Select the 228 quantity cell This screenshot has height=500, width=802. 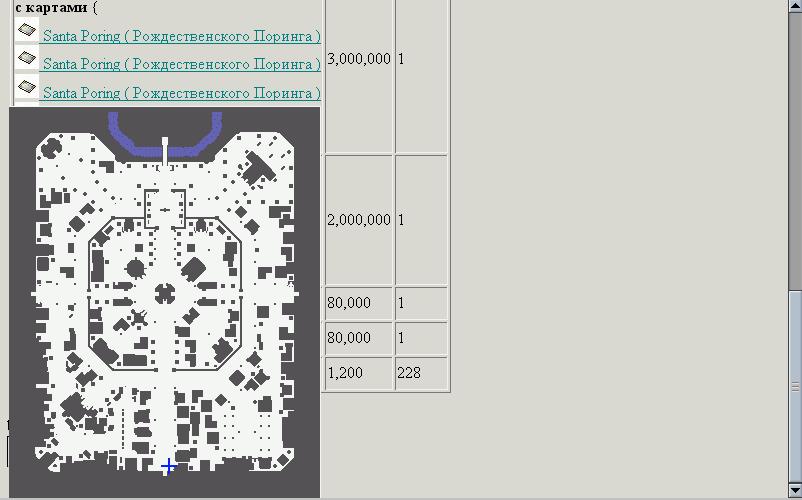click(421, 373)
